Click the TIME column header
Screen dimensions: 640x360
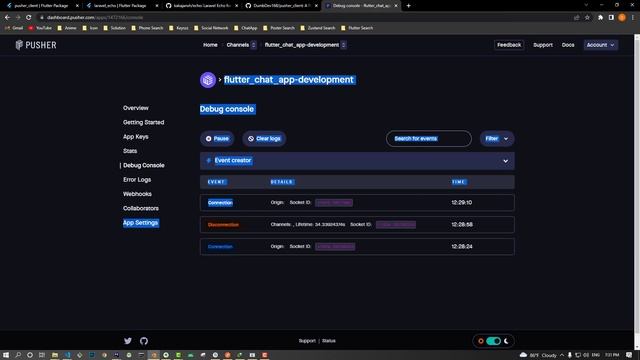click(458, 182)
